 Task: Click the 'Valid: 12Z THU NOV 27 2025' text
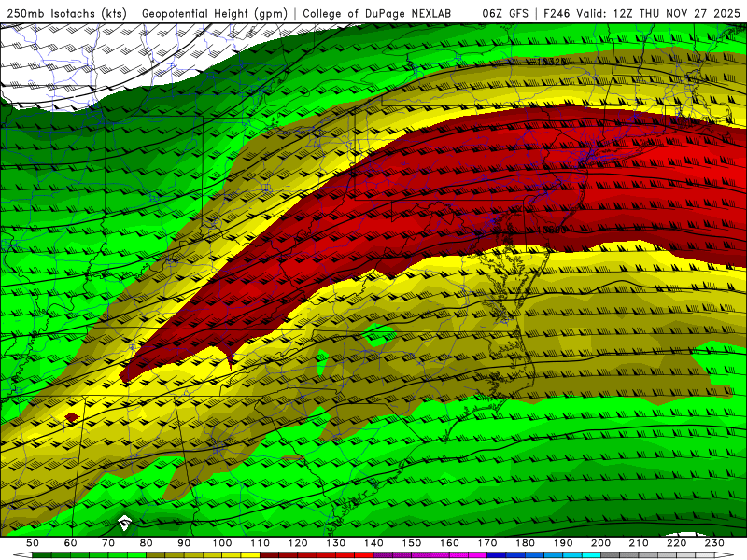[x=658, y=14]
